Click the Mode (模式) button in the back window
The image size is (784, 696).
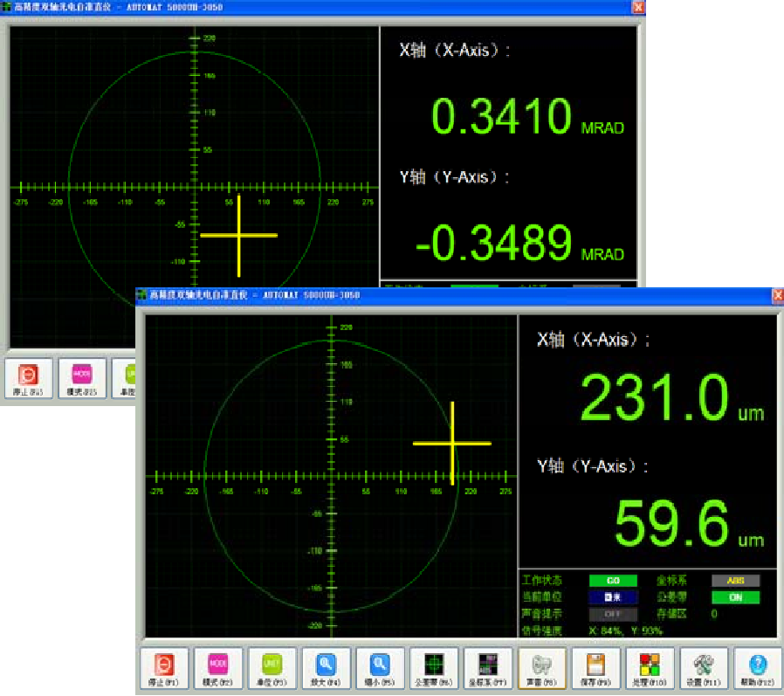[x=82, y=379]
